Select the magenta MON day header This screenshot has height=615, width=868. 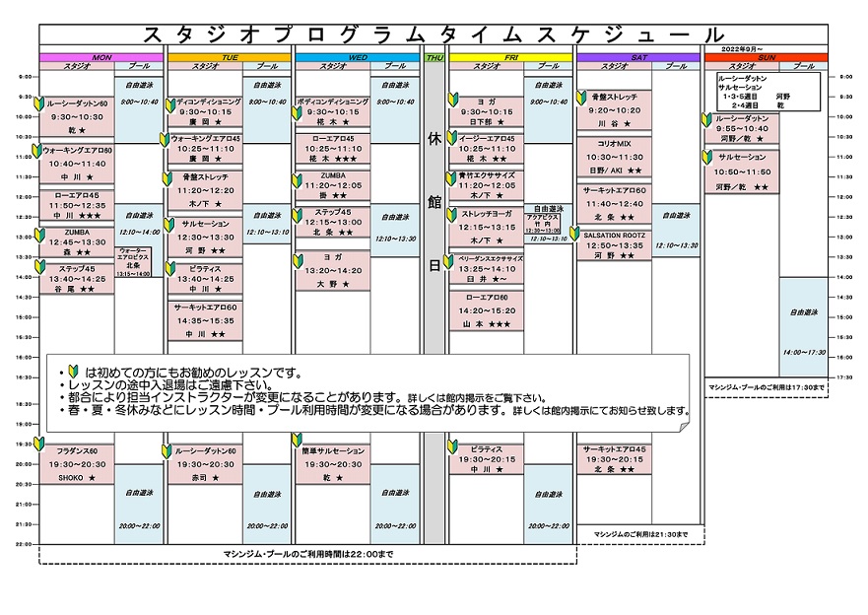(x=101, y=57)
